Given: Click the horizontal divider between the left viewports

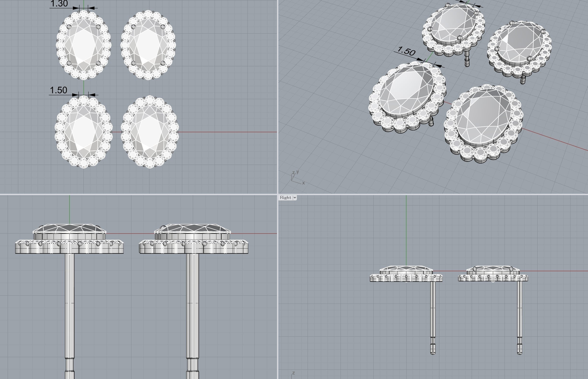Looking at the screenshot, I should 138,194.
